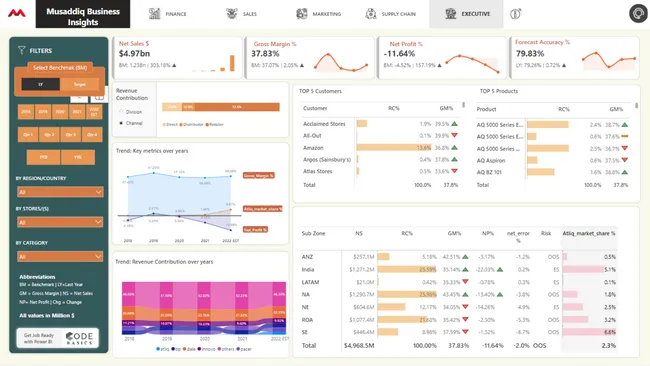The width and height of the screenshot is (650, 366).
Task: Click the Atliq_market_share % column header
Action: [x=589, y=233]
